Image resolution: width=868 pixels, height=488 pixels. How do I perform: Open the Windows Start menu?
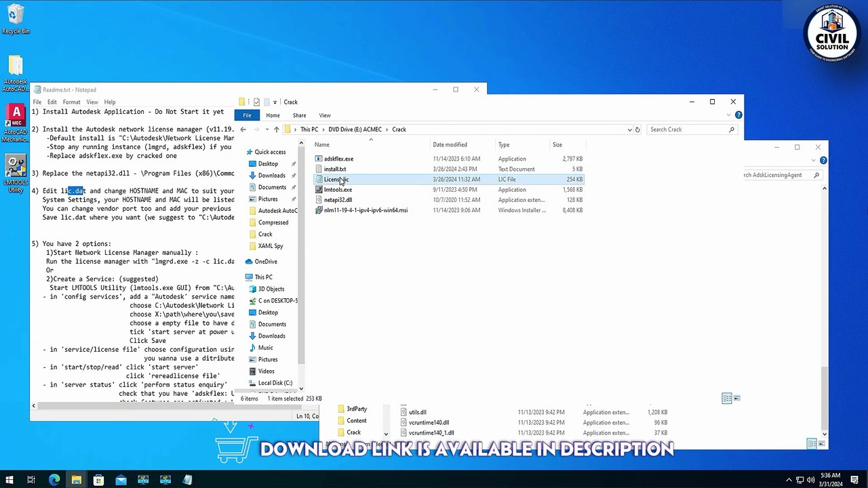click(x=9, y=481)
